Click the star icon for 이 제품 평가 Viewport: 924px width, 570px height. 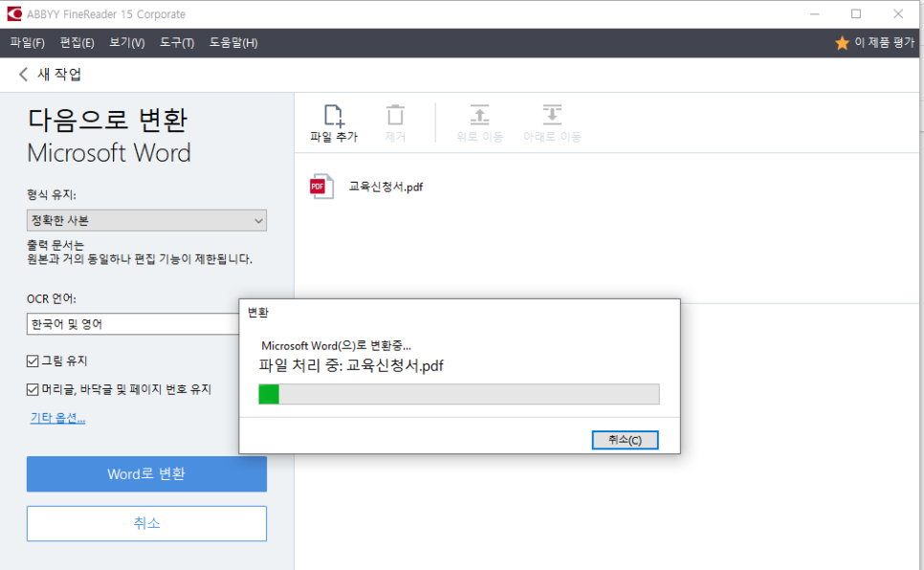tap(842, 42)
